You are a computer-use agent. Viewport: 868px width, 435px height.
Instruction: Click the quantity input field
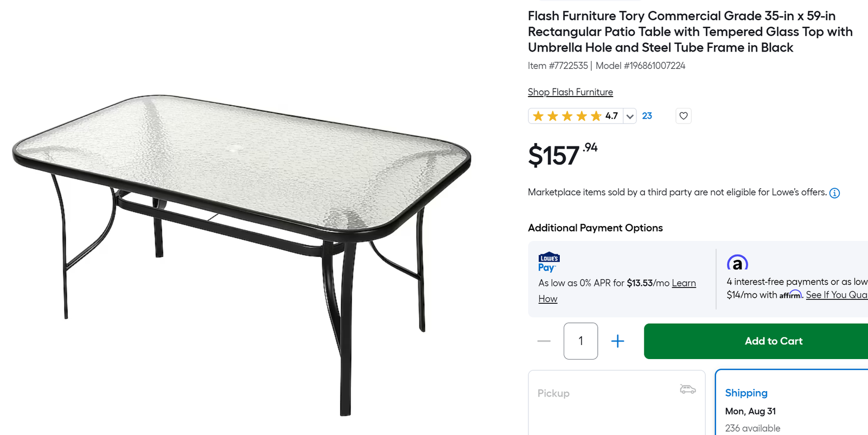click(x=580, y=341)
